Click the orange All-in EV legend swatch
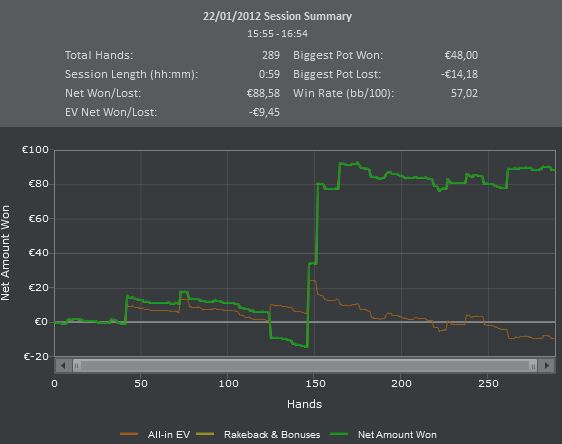Screen dimensions: 562x444 pos(129,434)
